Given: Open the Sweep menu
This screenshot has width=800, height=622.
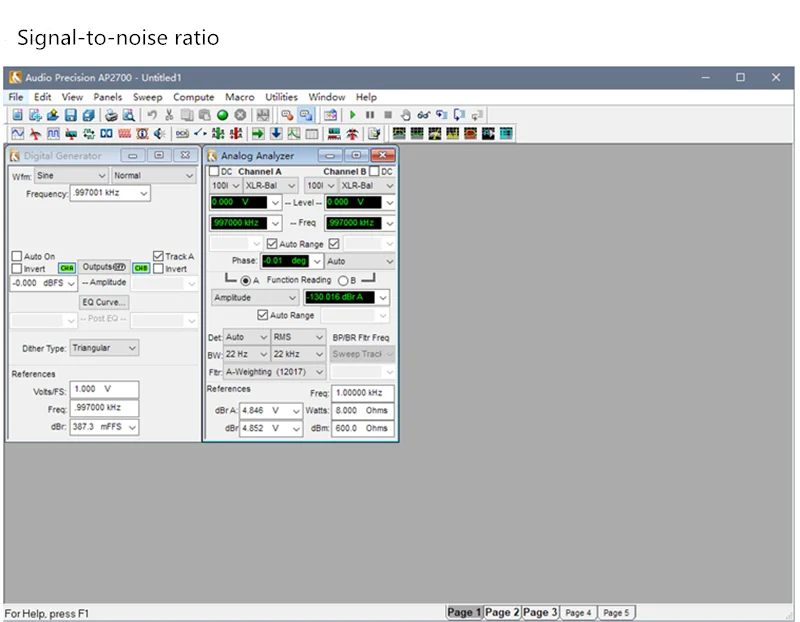Looking at the screenshot, I should pos(147,97).
